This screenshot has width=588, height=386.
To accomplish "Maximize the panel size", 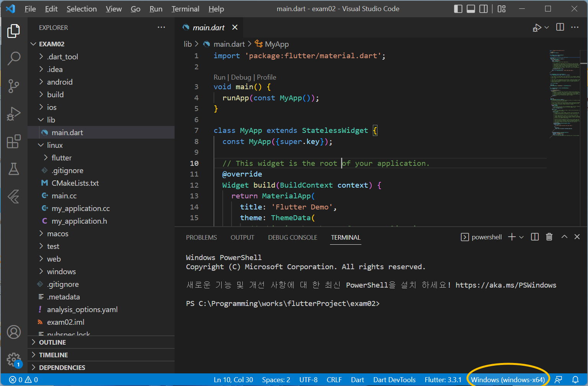I will tap(564, 237).
